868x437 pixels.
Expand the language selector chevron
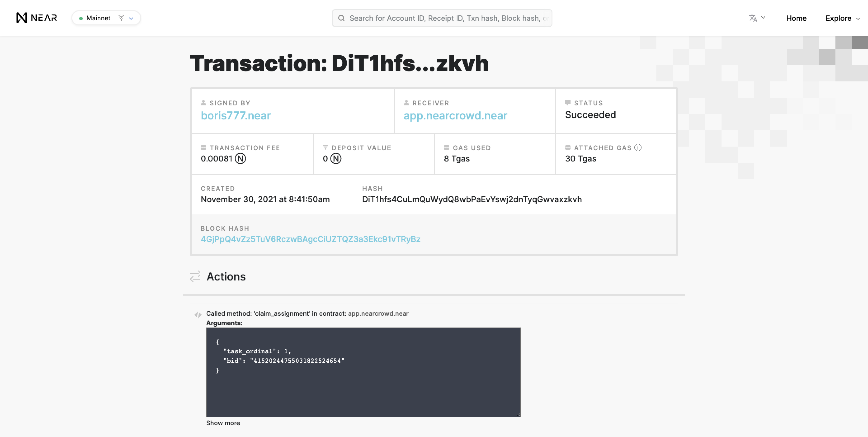pyautogui.click(x=763, y=18)
